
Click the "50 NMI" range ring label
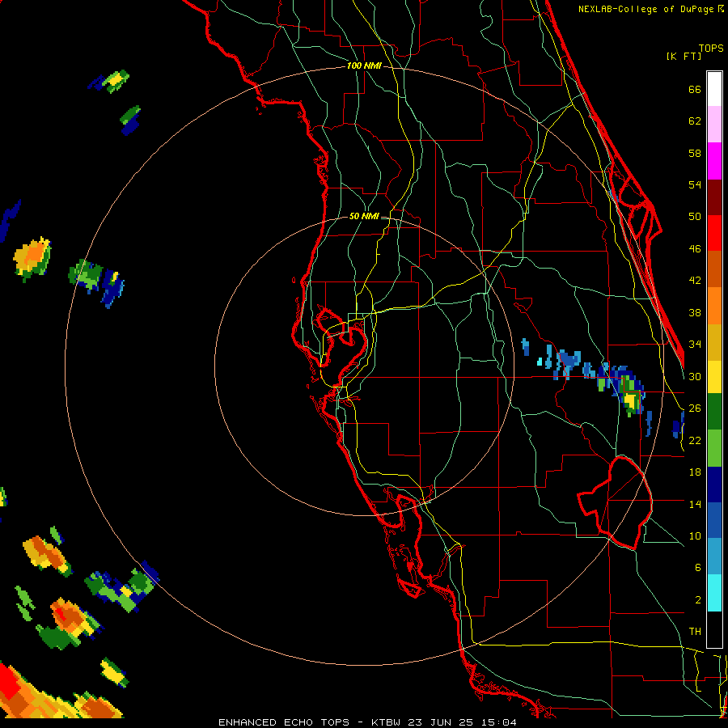pos(364,216)
